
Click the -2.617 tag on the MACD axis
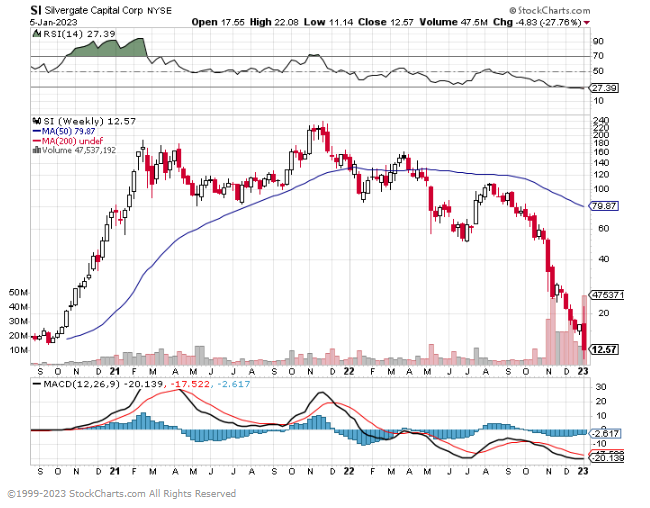605,434
